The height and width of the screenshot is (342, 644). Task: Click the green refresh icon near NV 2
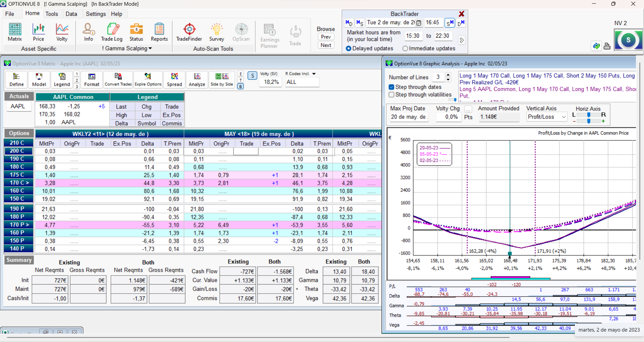click(x=596, y=46)
